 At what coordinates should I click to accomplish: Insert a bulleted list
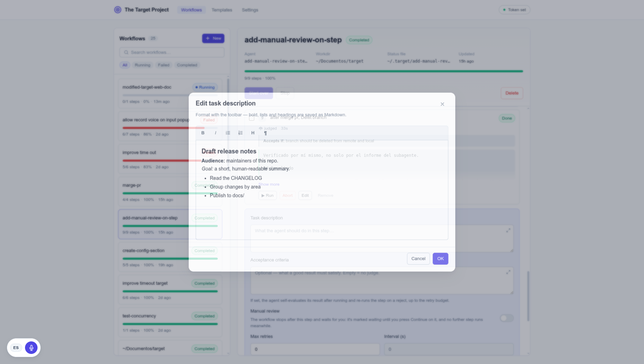coord(228,133)
